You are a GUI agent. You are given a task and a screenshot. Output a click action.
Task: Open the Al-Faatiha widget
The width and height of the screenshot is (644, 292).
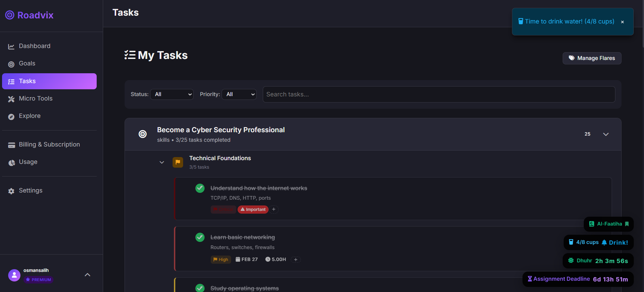click(x=609, y=224)
